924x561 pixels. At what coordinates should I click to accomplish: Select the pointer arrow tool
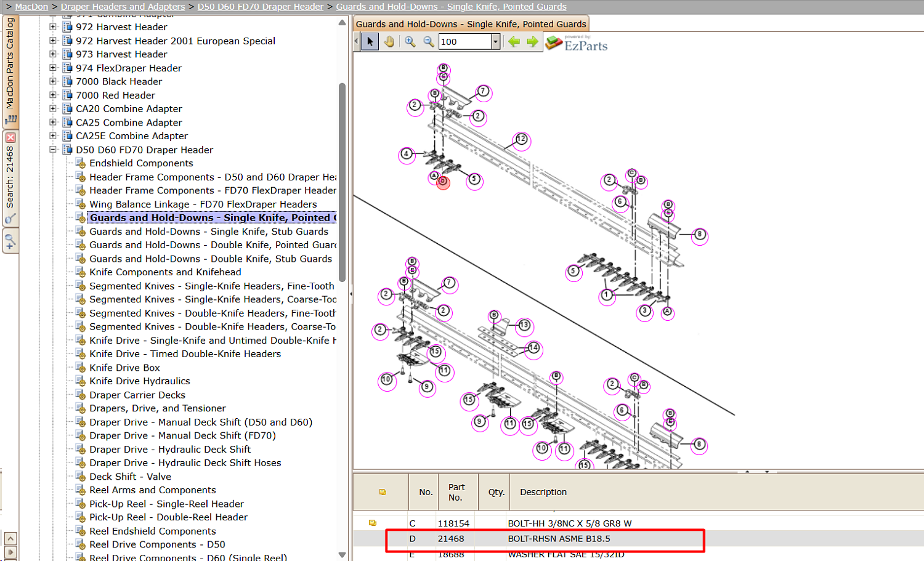click(x=370, y=42)
